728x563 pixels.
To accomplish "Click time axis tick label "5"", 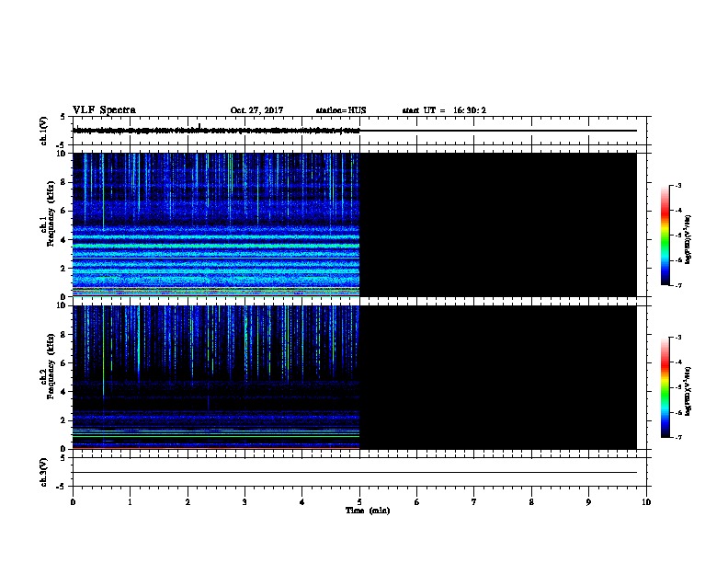I will click(359, 502).
